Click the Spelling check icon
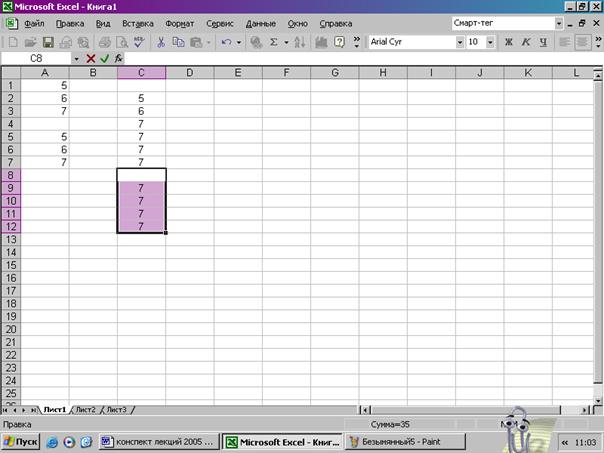 coord(138,42)
